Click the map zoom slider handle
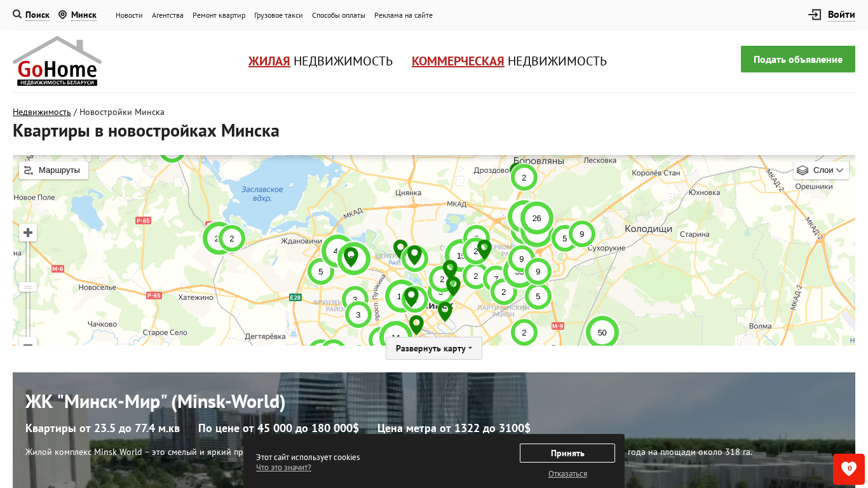The width and height of the screenshot is (868, 488). click(x=28, y=287)
